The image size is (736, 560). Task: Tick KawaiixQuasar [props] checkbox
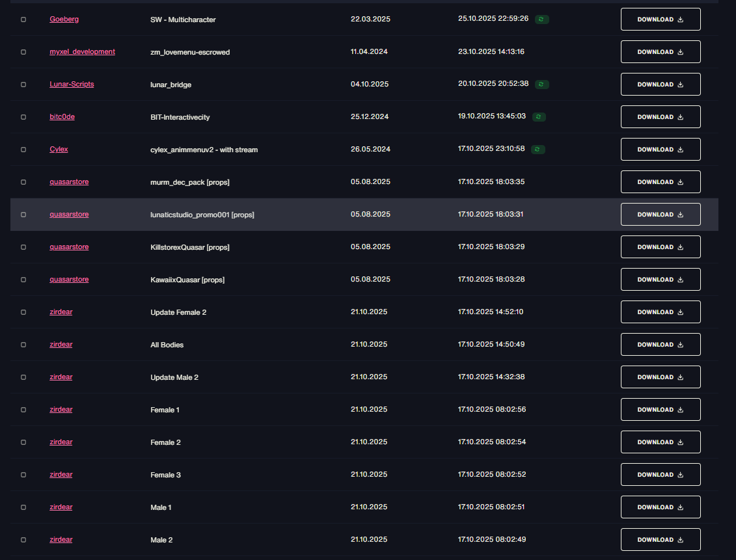click(x=23, y=280)
